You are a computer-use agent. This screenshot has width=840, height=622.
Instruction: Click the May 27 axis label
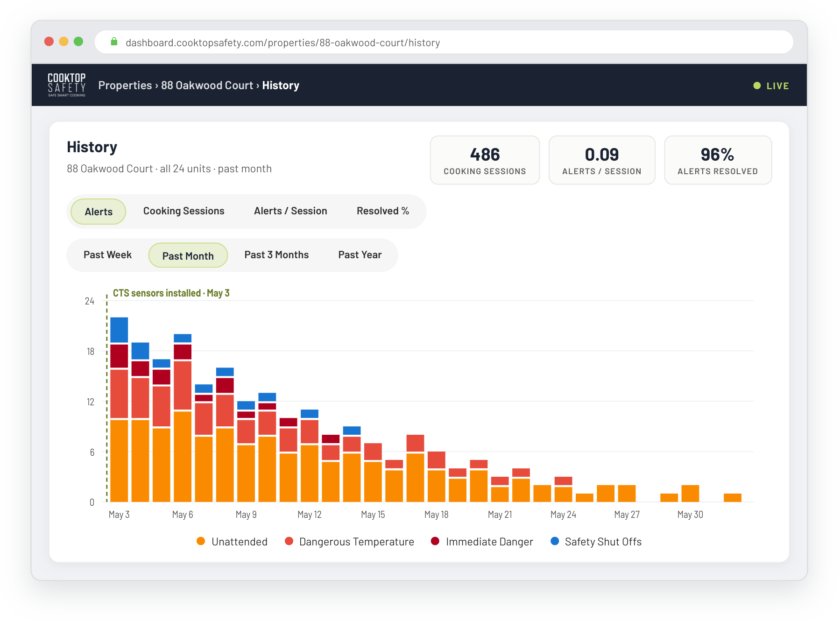point(627,515)
